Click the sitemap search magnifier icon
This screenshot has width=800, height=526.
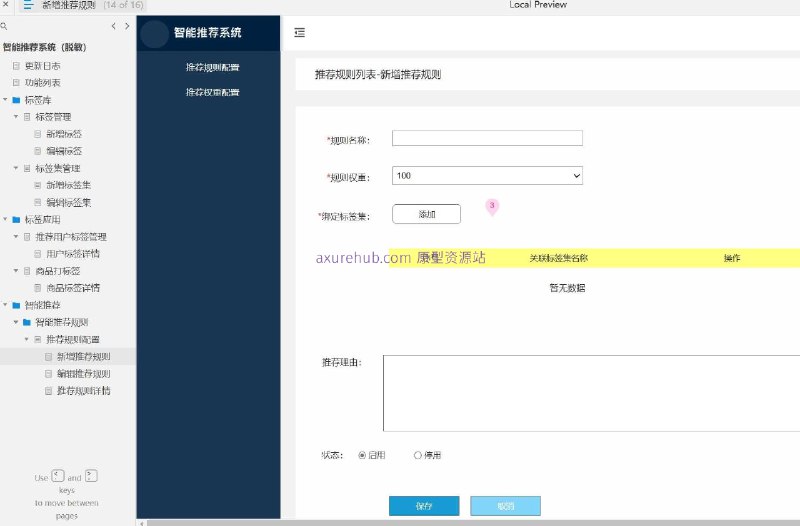coord(4,26)
